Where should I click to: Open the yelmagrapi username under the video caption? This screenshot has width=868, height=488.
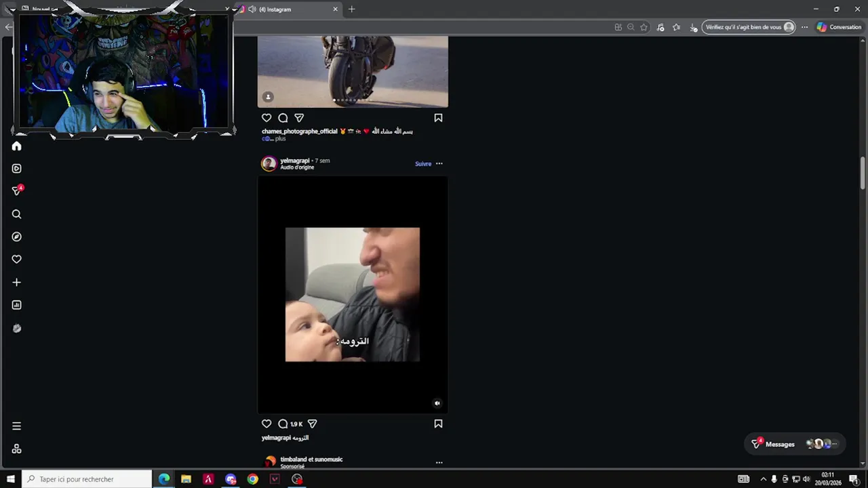point(276,438)
